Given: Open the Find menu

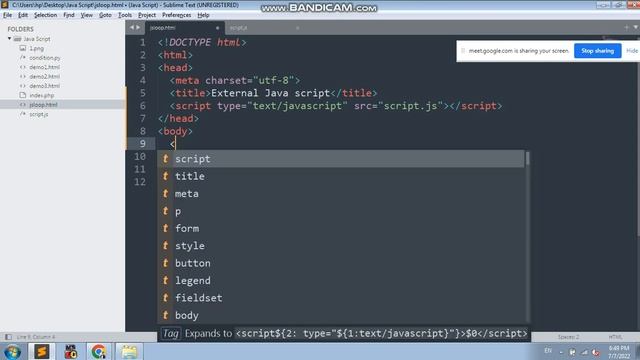Looking at the screenshot, I should pos(69,15).
